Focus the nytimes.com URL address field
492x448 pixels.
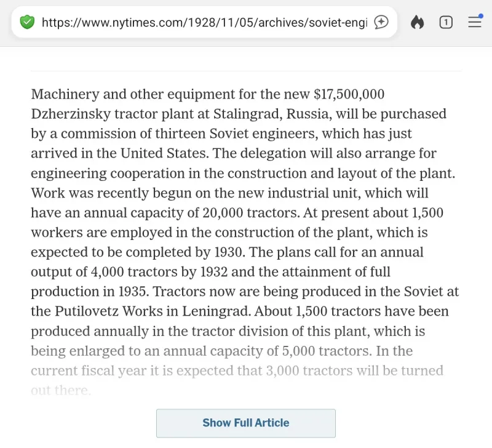[x=204, y=22]
